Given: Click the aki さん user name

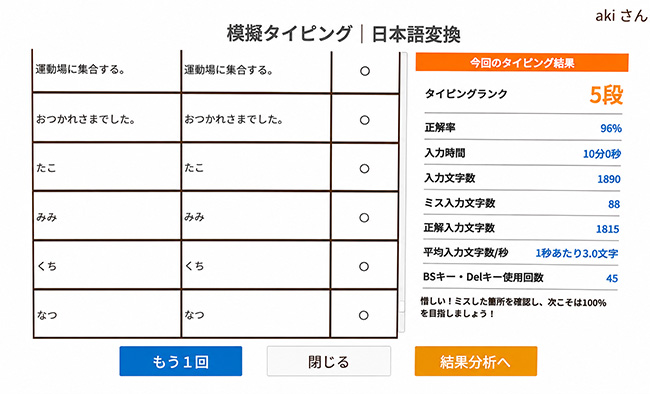Looking at the screenshot, I should pos(621,16).
